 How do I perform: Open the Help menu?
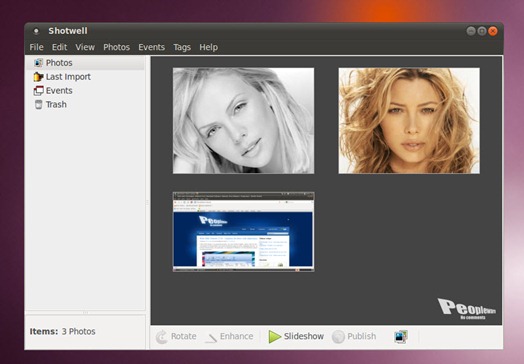tap(209, 47)
